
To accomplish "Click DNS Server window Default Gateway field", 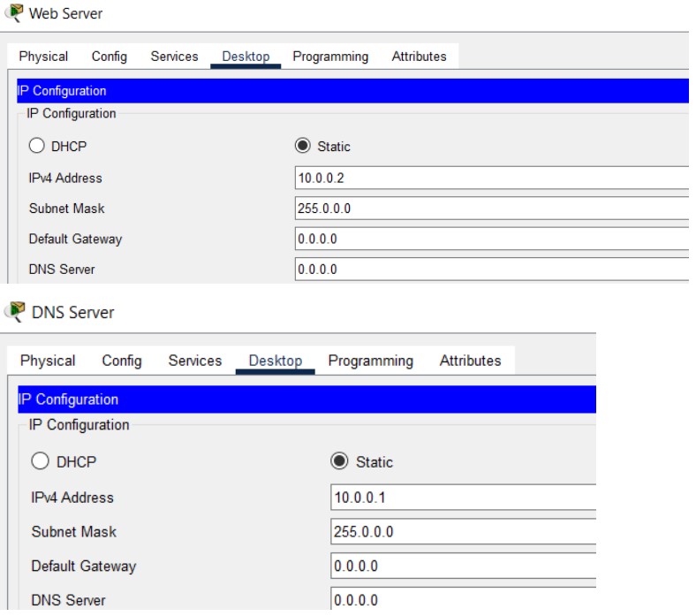I will click(x=464, y=566).
